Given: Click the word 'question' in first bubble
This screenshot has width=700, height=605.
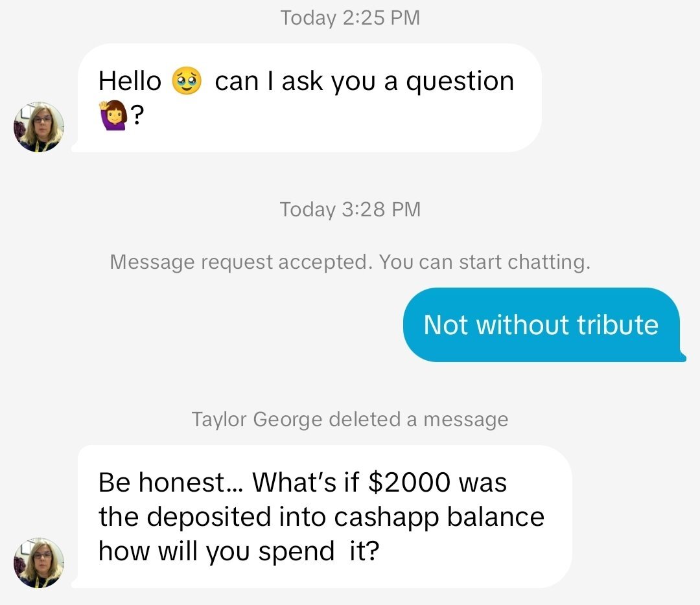Looking at the screenshot, I should point(460,82).
